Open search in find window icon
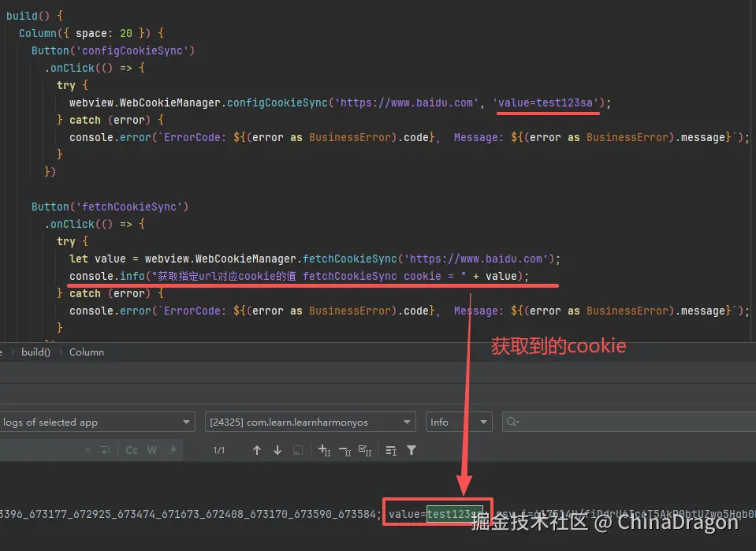The height and width of the screenshot is (551, 756). (391, 450)
